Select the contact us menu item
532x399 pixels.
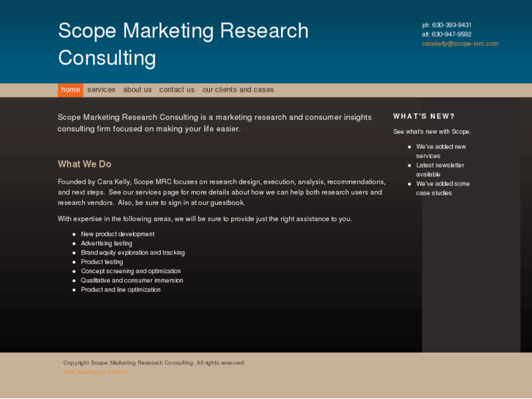point(177,90)
